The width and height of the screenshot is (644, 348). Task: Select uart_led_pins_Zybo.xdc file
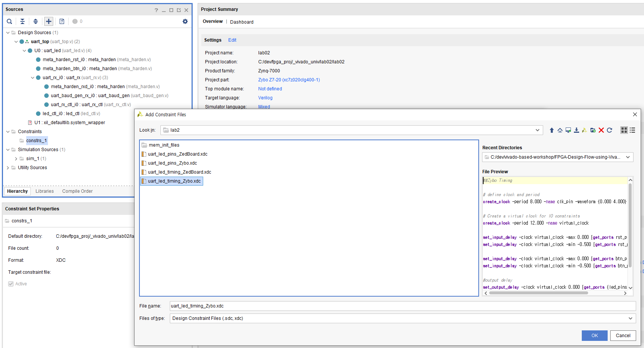(x=169, y=163)
